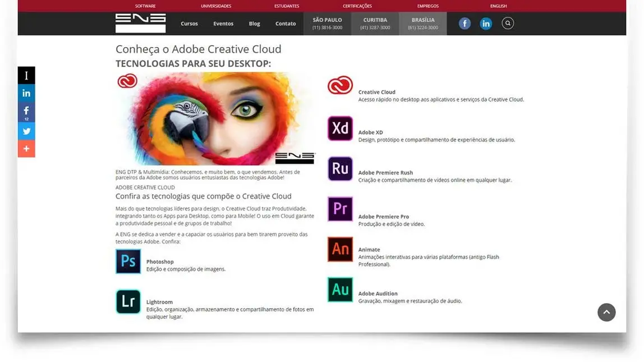Click the Adobe XD title text
The width and height of the screenshot is (644, 362).
click(x=370, y=132)
